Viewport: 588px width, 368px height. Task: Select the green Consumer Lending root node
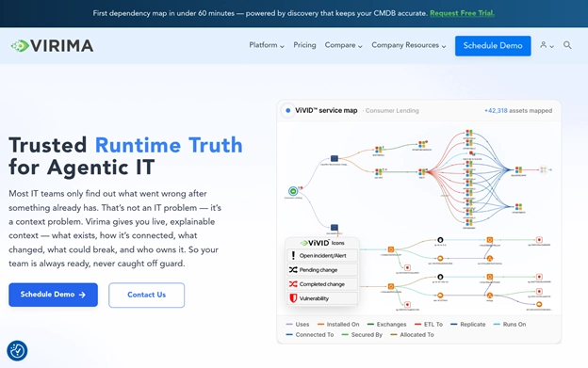[293, 191]
